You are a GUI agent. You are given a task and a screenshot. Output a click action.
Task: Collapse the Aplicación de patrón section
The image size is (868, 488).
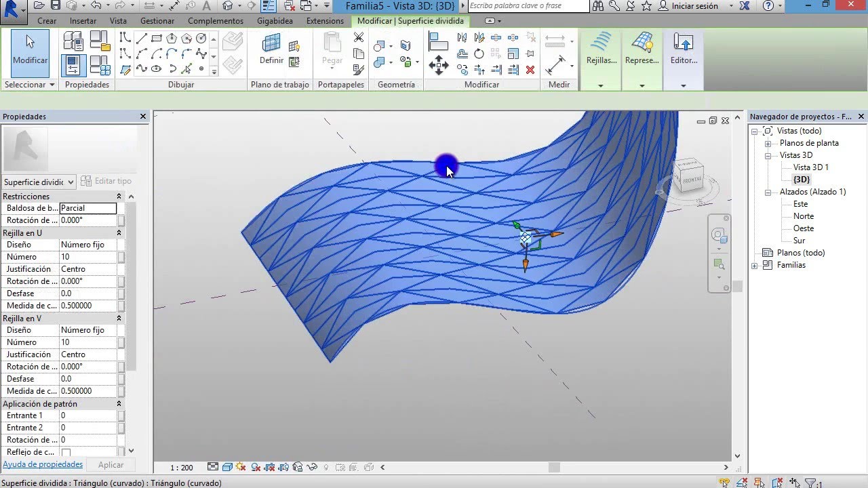(119, 403)
